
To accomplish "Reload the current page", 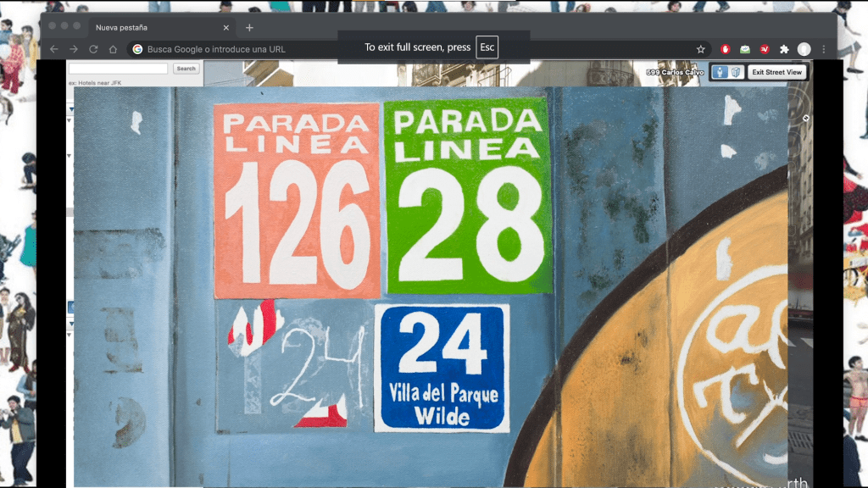I will 93,49.
